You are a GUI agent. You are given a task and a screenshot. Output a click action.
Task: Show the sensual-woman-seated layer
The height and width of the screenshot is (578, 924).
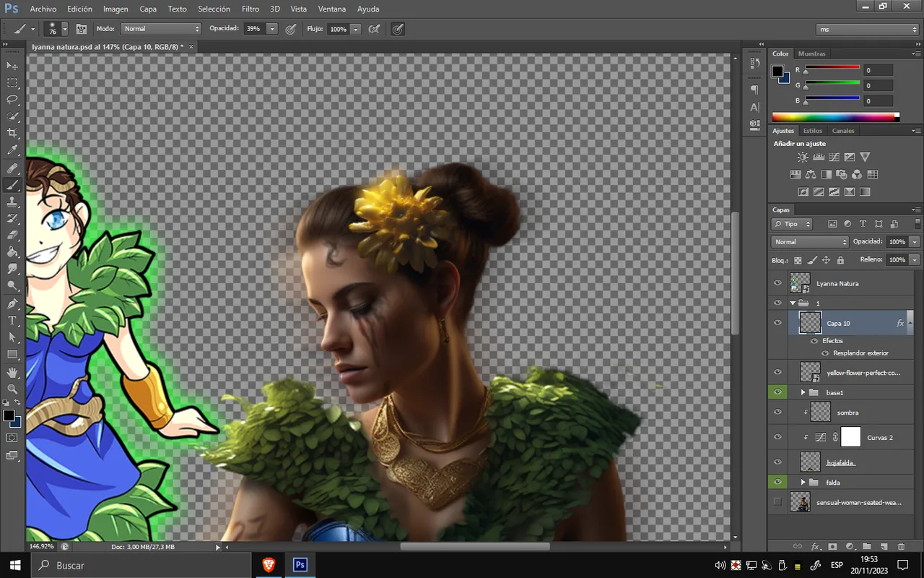point(777,501)
